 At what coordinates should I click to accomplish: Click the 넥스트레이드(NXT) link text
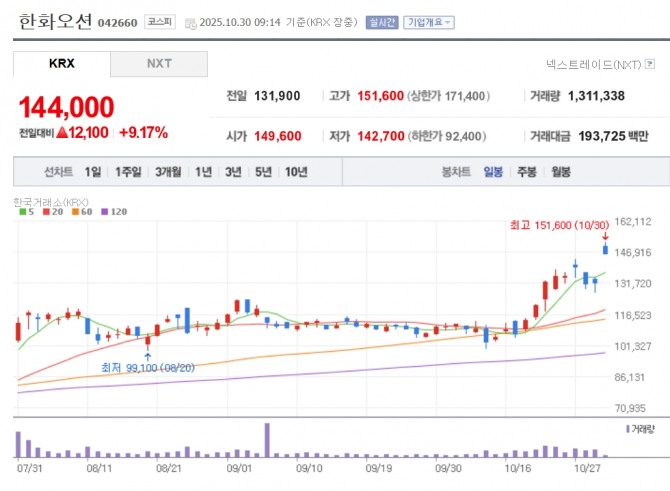(593, 65)
